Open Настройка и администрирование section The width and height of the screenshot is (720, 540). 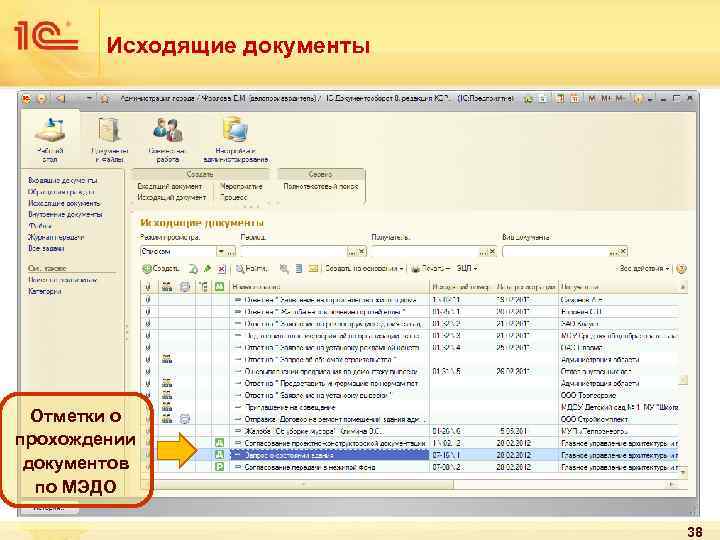(x=236, y=140)
